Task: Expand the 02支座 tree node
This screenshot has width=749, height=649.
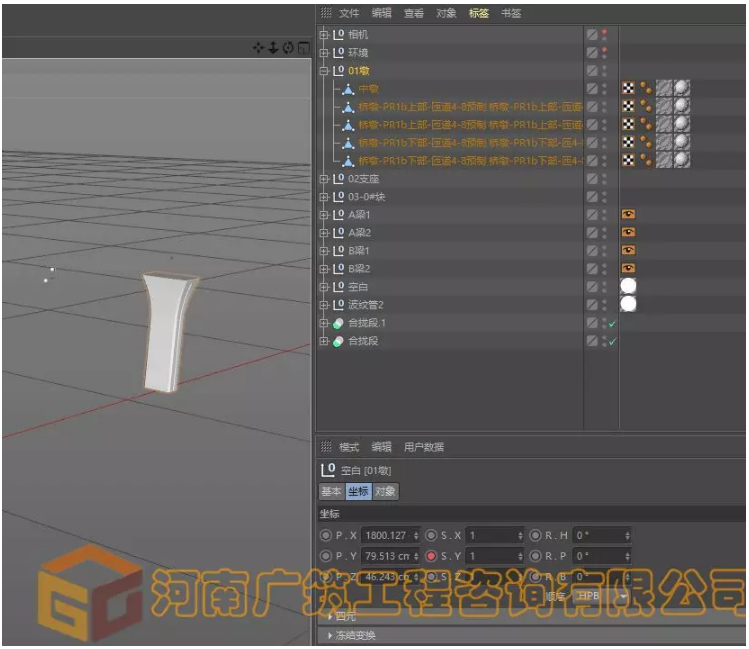Action: (x=324, y=179)
